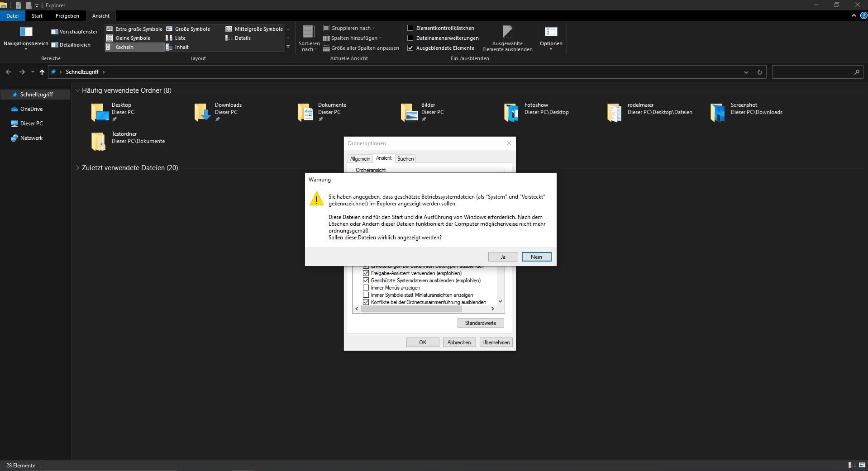This screenshot has width=868, height=471.
Task: Open Gruppieren nach dropdown
Action: coord(349,28)
